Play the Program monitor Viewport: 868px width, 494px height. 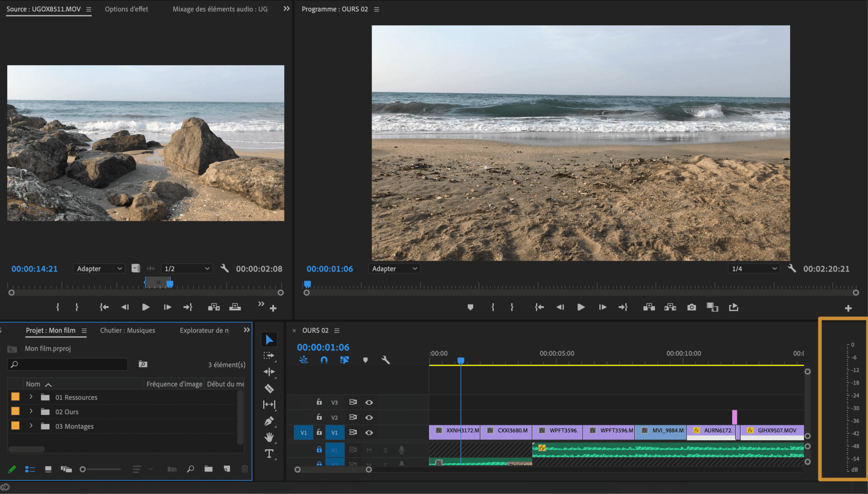[581, 307]
